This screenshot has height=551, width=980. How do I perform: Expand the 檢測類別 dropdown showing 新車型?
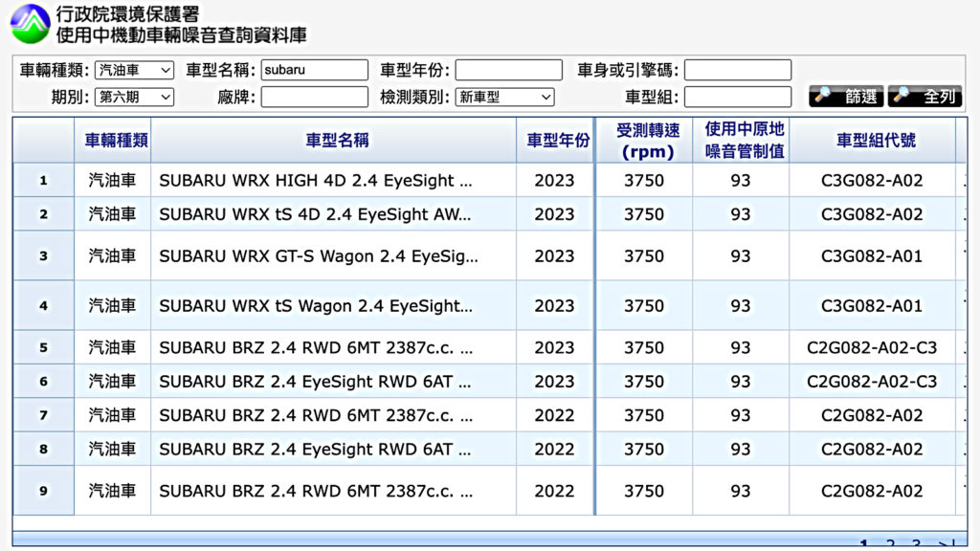pyautogui.click(x=504, y=97)
